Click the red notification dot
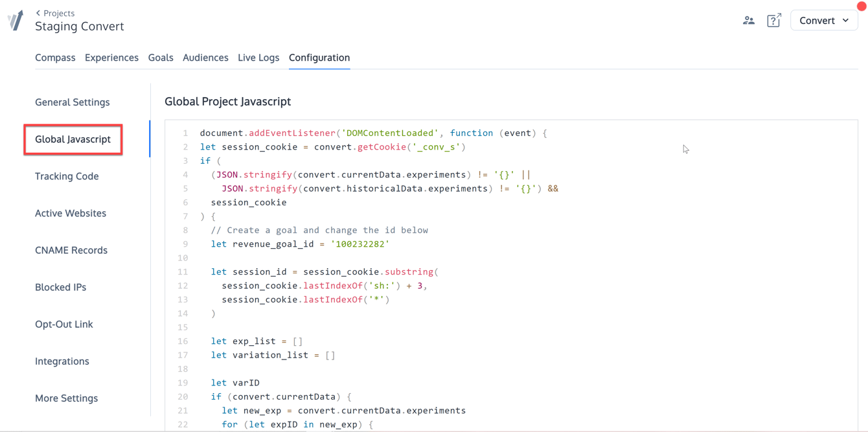 point(862,6)
